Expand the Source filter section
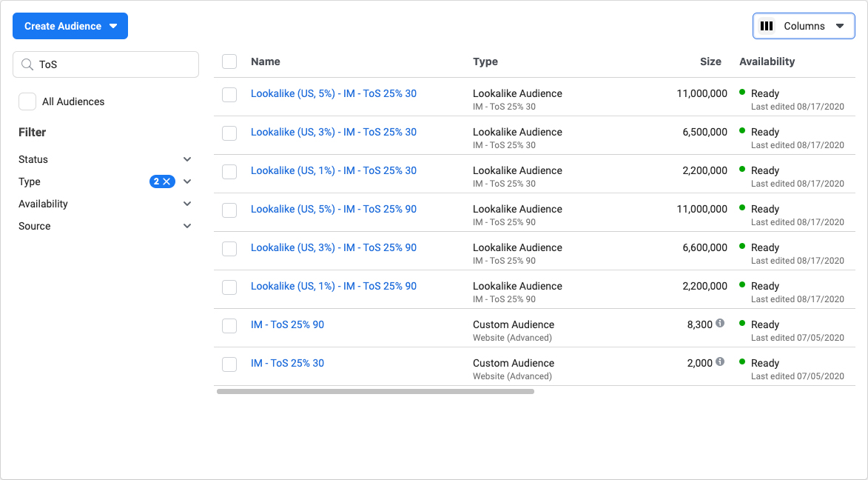 coord(187,226)
